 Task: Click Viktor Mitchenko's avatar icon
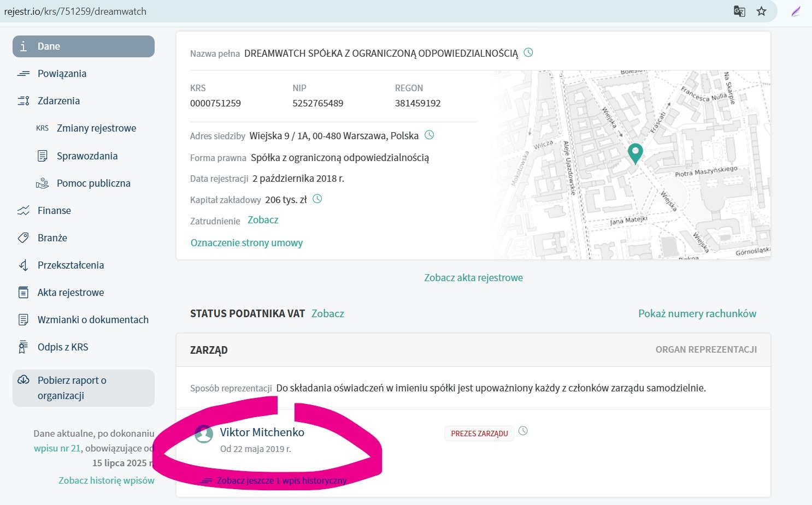(x=204, y=435)
